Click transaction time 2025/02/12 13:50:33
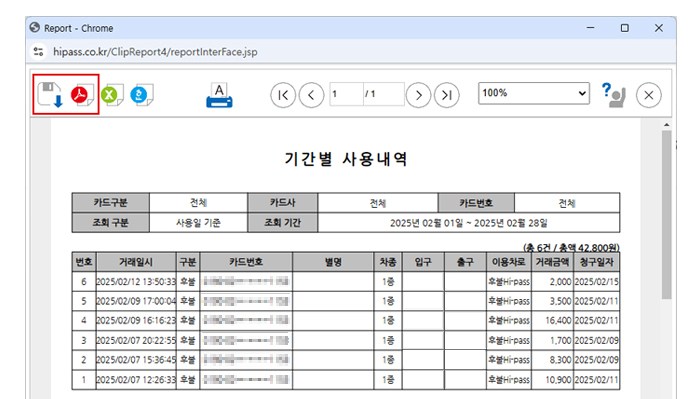 click(x=136, y=282)
